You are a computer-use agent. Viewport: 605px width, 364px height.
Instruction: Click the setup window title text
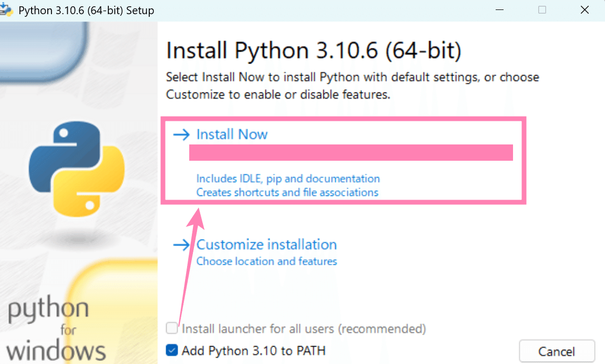[87, 9]
